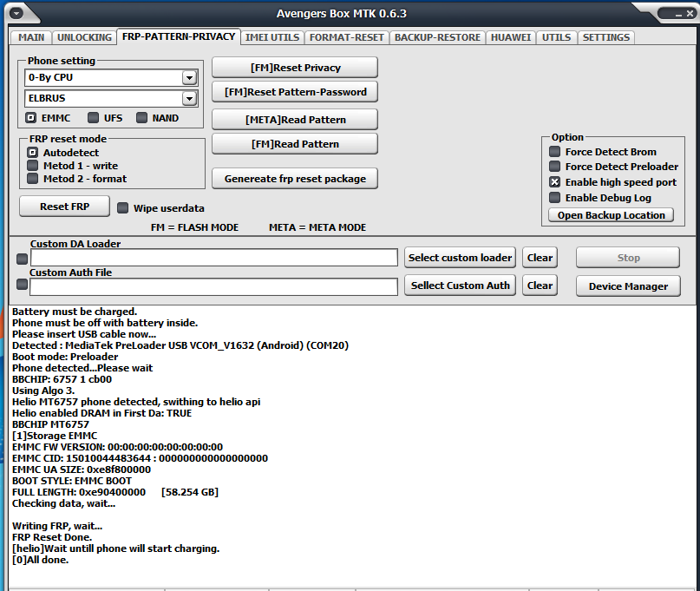
Task: Select the UTILS tab
Action: 556,37
